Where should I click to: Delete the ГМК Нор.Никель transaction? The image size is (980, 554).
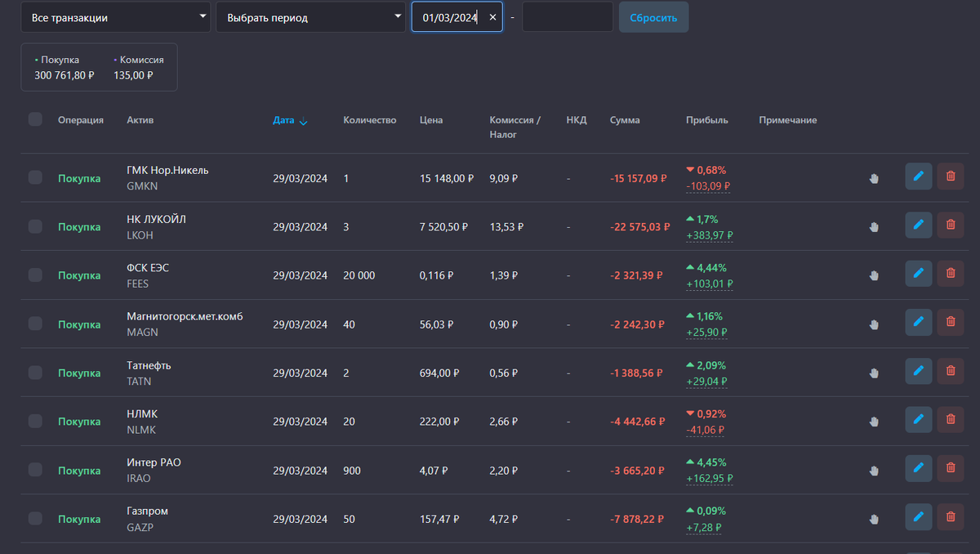tap(951, 176)
